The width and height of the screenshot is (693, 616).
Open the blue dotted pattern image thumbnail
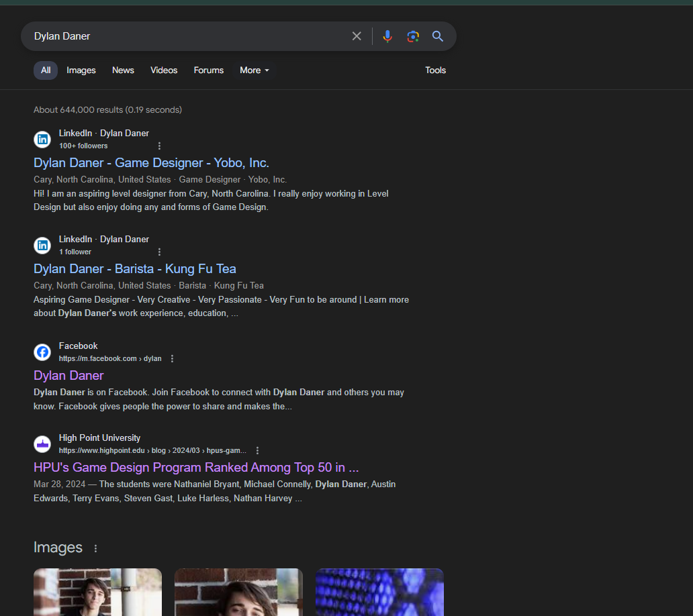pos(379,592)
